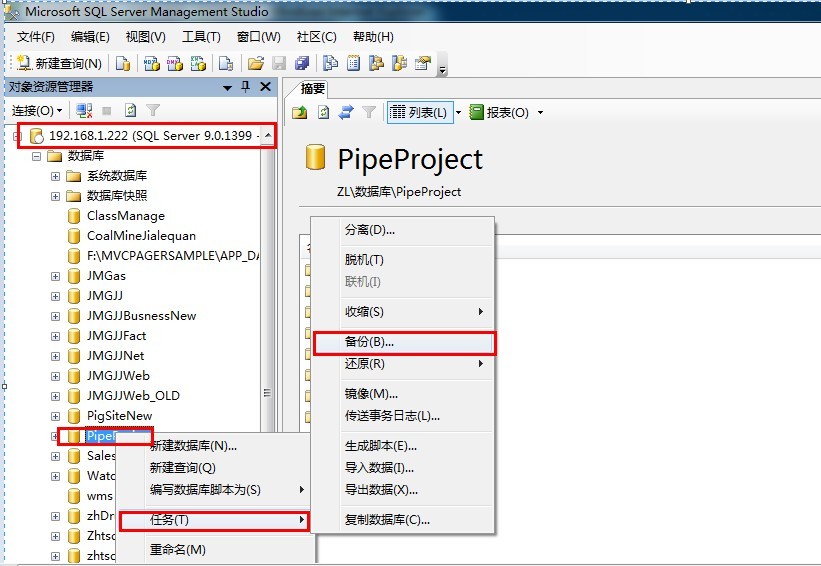This screenshot has width=821, height=566.
Task: Expand the 数据库快照 folder
Action: pos(56,196)
